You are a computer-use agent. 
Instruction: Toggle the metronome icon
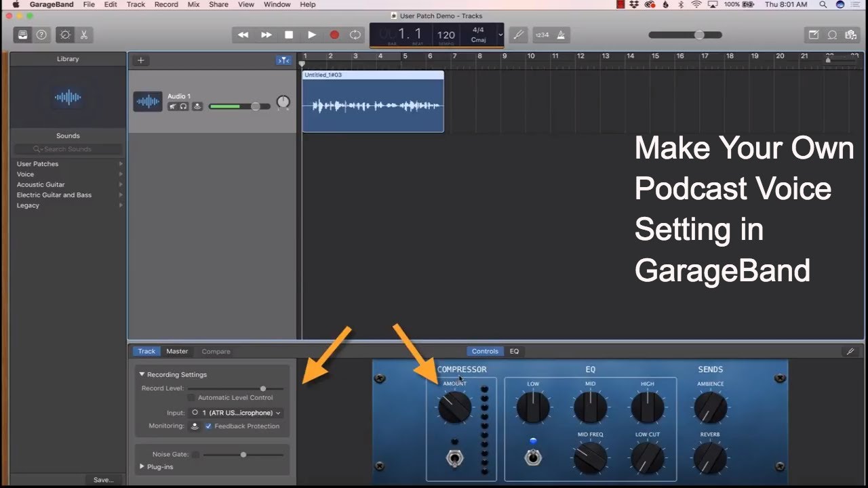tap(561, 35)
